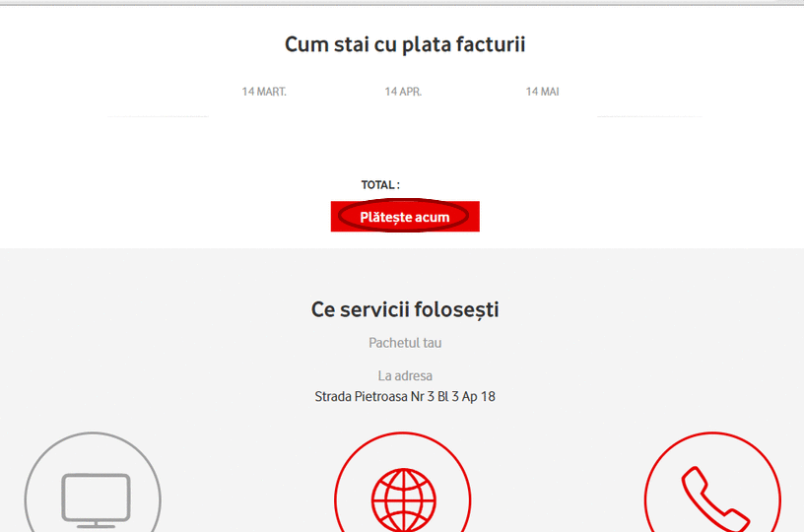Choose the 14 MAI invoice date
The image size is (804, 532).
pos(542,92)
